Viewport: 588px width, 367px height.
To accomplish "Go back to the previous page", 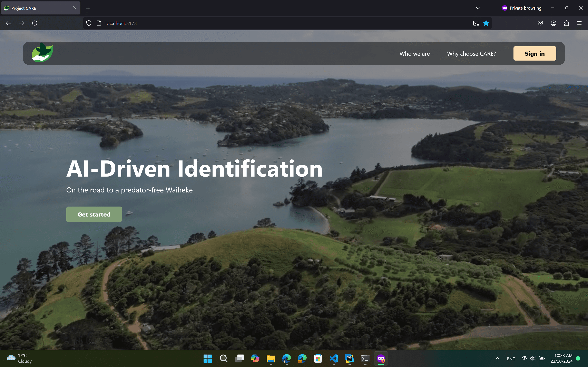I will (9, 23).
